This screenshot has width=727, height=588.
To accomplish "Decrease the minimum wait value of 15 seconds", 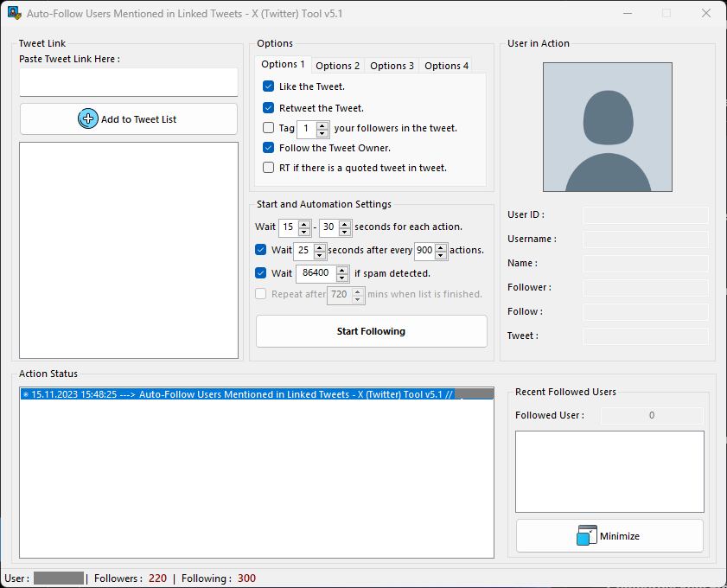I will point(304,232).
